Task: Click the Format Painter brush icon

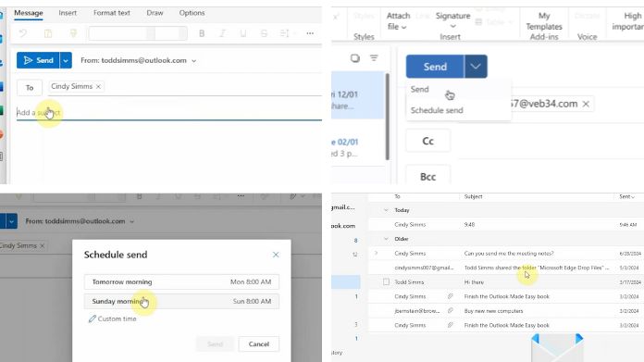Action: click(x=73, y=33)
